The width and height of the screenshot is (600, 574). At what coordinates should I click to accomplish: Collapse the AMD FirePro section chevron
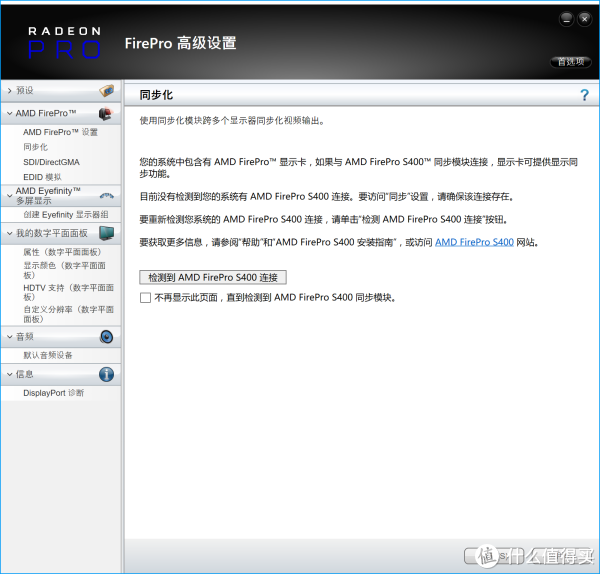10,114
